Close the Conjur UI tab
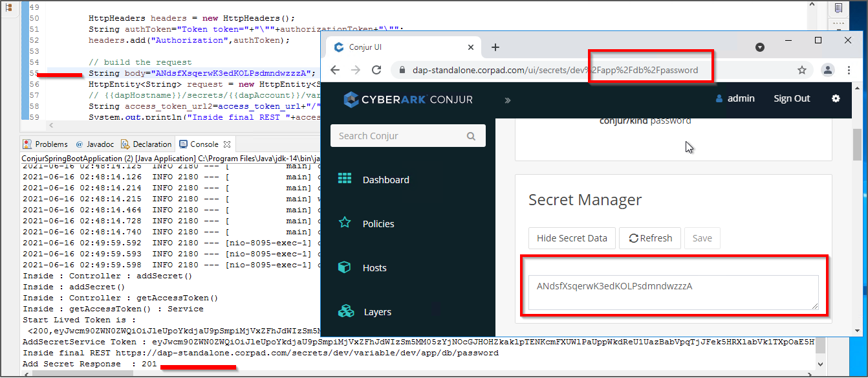Image resolution: width=868 pixels, height=378 pixels. pyautogui.click(x=470, y=47)
